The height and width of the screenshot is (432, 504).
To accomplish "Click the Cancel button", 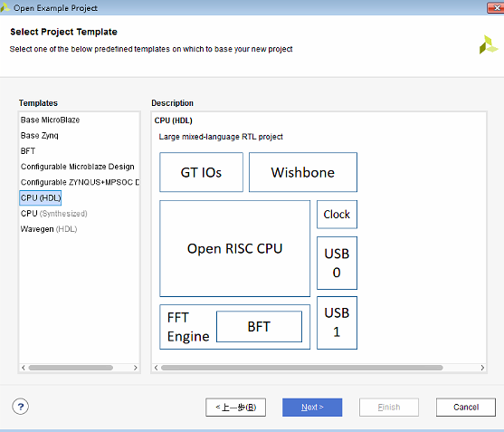I will pos(466,408).
